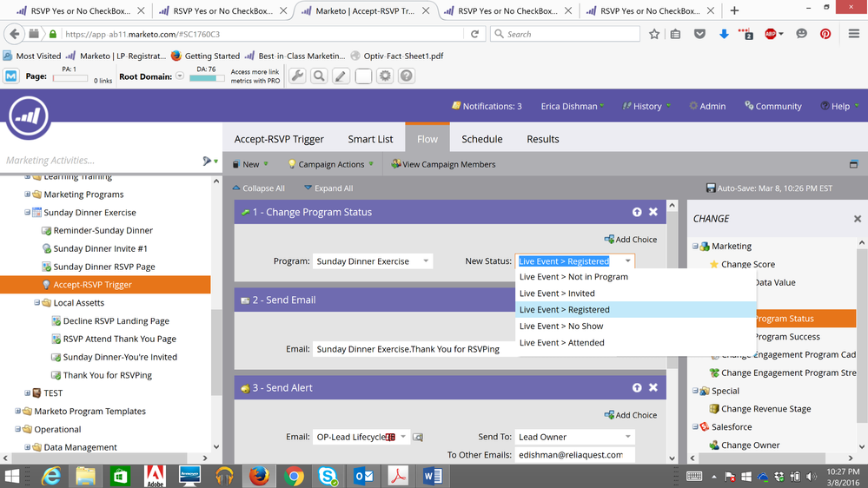Image resolution: width=868 pixels, height=488 pixels.
Task: Delete the Send Alert flow step
Action: tap(653, 388)
